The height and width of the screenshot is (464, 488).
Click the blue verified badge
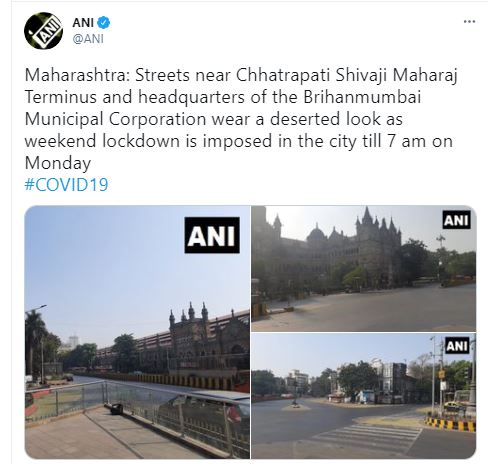coord(104,23)
